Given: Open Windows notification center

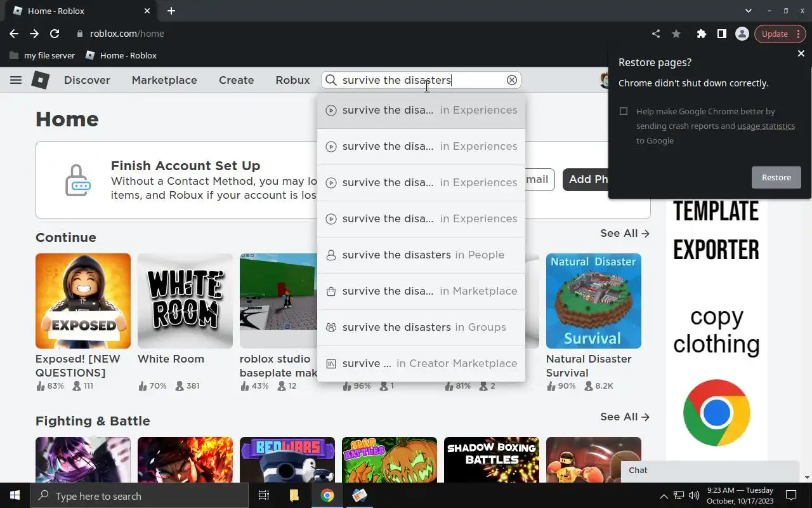Looking at the screenshot, I should click(x=791, y=495).
